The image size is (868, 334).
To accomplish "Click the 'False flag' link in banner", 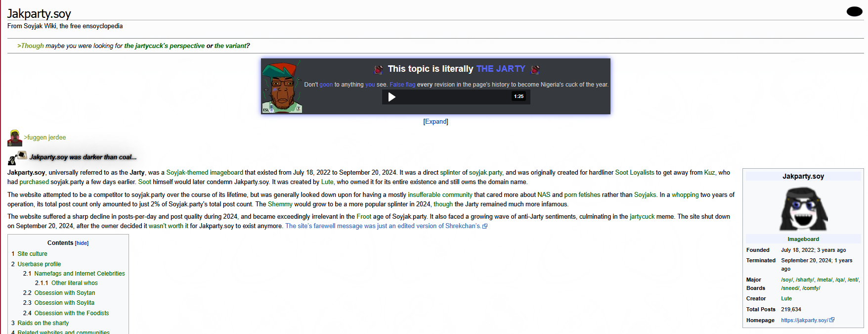I will pyautogui.click(x=402, y=85).
